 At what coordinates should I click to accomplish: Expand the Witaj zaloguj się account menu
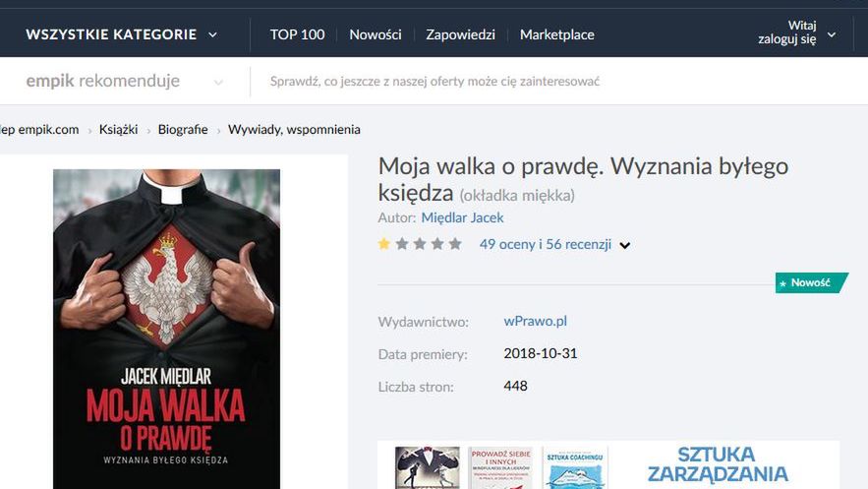796,32
